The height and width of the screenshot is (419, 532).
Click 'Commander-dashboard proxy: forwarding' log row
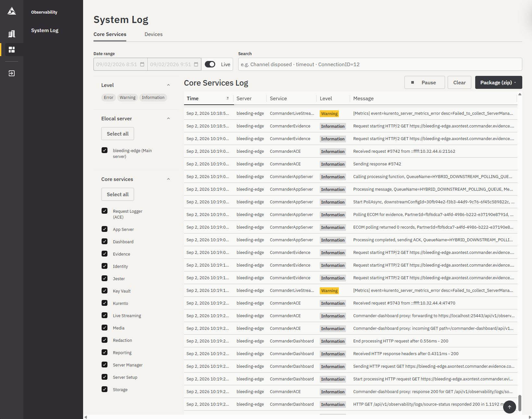(351, 316)
